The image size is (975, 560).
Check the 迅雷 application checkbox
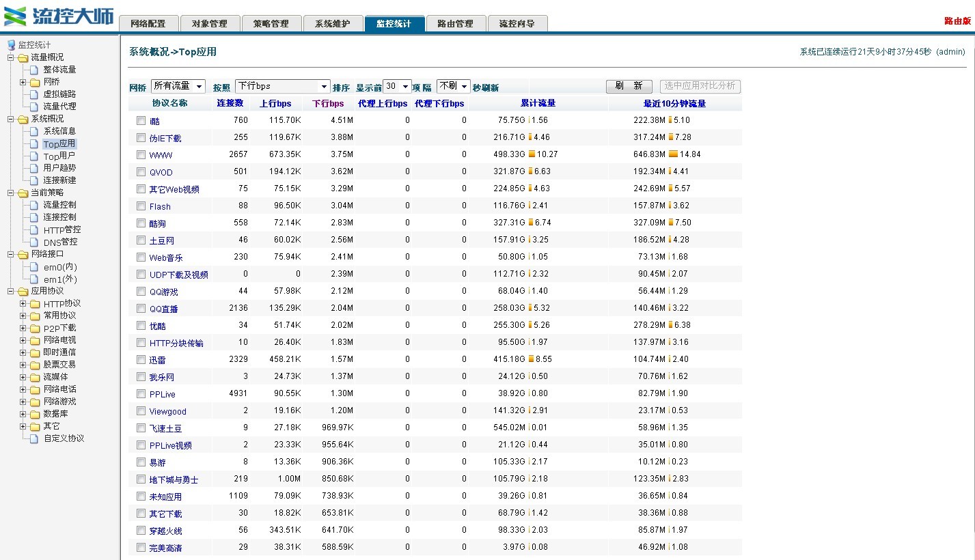click(141, 359)
